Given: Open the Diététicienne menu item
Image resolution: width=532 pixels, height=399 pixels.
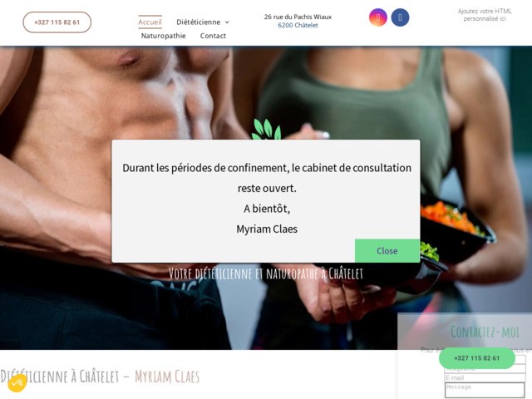Looking at the screenshot, I should pyautogui.click(x=198, y=22).
